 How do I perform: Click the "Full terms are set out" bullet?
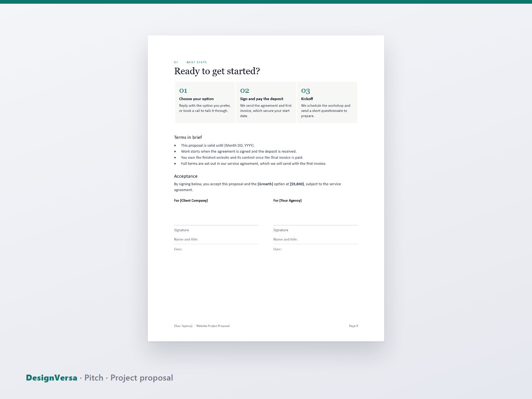tap(253, 164)
